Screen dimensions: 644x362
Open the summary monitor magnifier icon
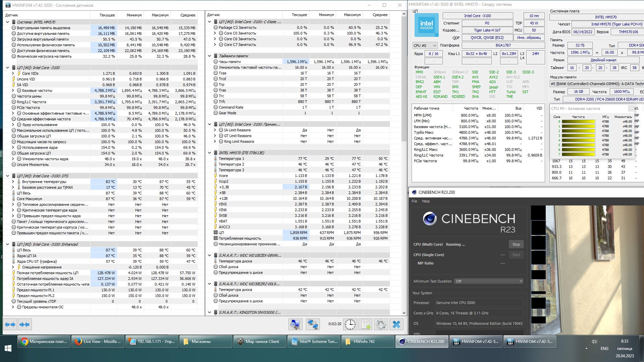[x=295, y=324]
